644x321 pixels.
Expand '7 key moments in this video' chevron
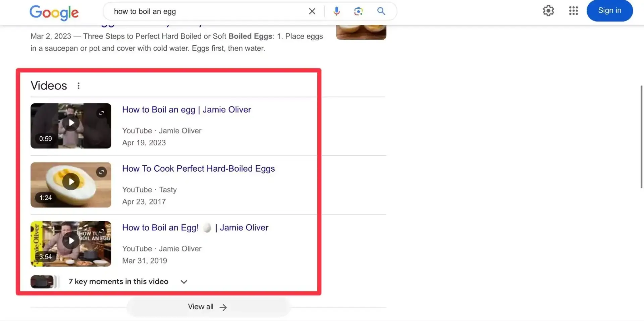point(184,282)
